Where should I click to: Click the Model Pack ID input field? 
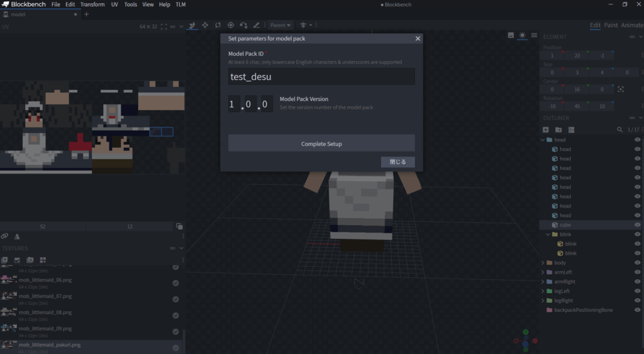(321, 77)
